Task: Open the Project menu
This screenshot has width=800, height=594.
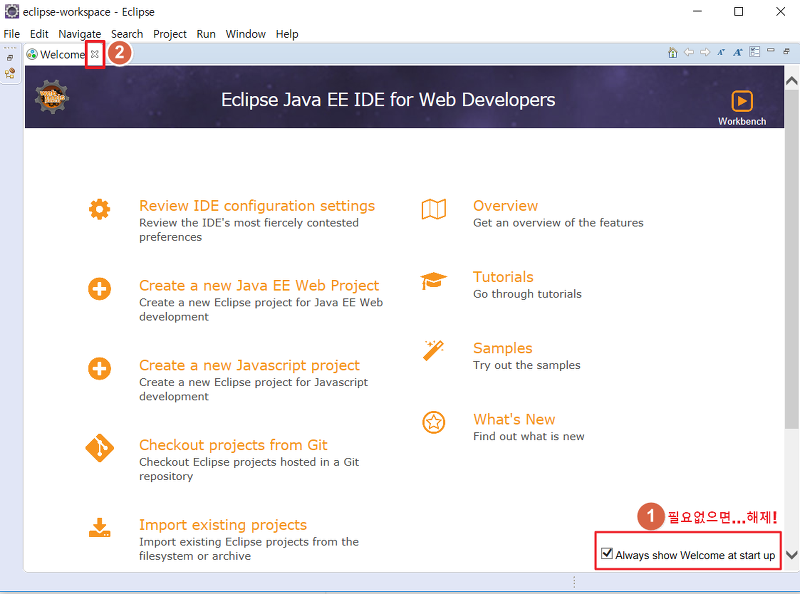Action: pyautogui.click(x=170, y=34)
